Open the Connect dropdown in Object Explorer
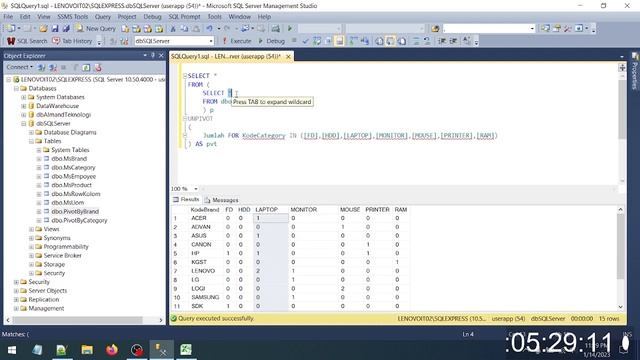The width and height of the screenshot is (640, 360). pyautogui.click(x=19, y=67)
